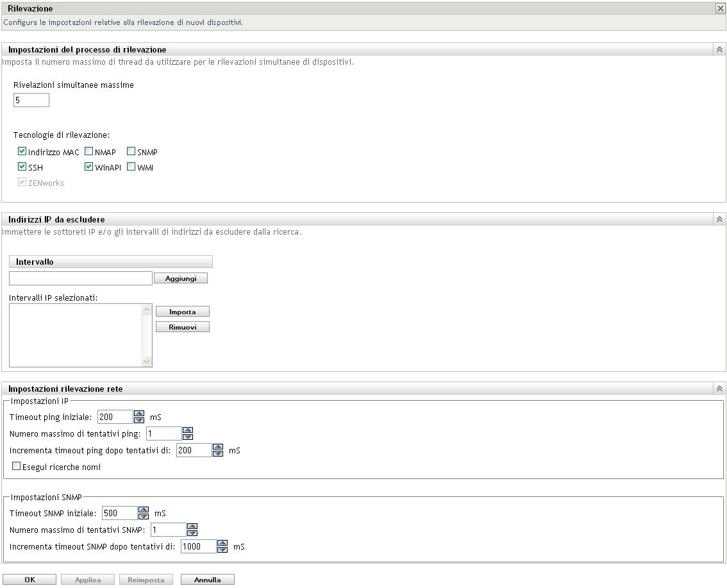Click Incrementa timeout ping field
This screenshot has height=588, width=727.
coord(194,450)
